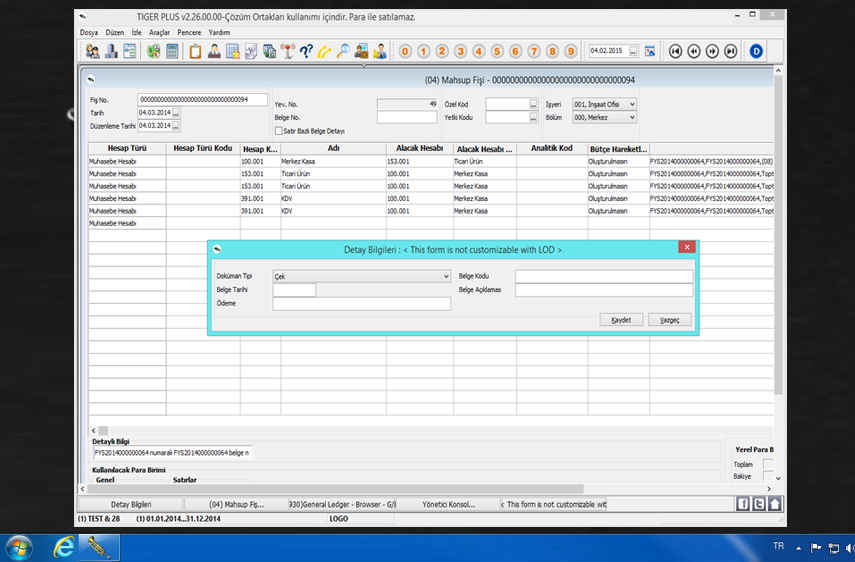The width and height of the screenshot is (855, 562).
Task: Switch to Yönetici Konsol window tab
Action: pyautogui.click(x=448, y=504)
